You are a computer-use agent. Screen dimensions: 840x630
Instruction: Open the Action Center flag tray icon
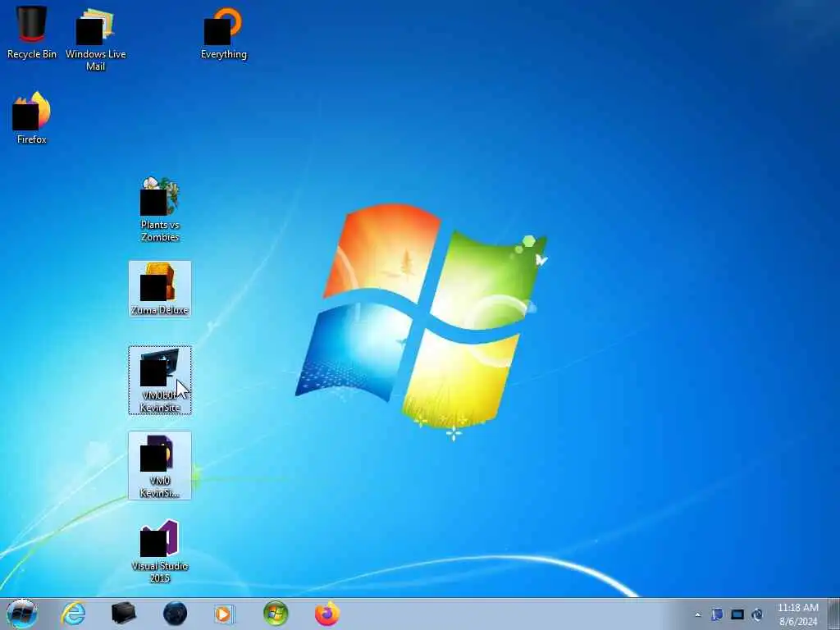717,614
